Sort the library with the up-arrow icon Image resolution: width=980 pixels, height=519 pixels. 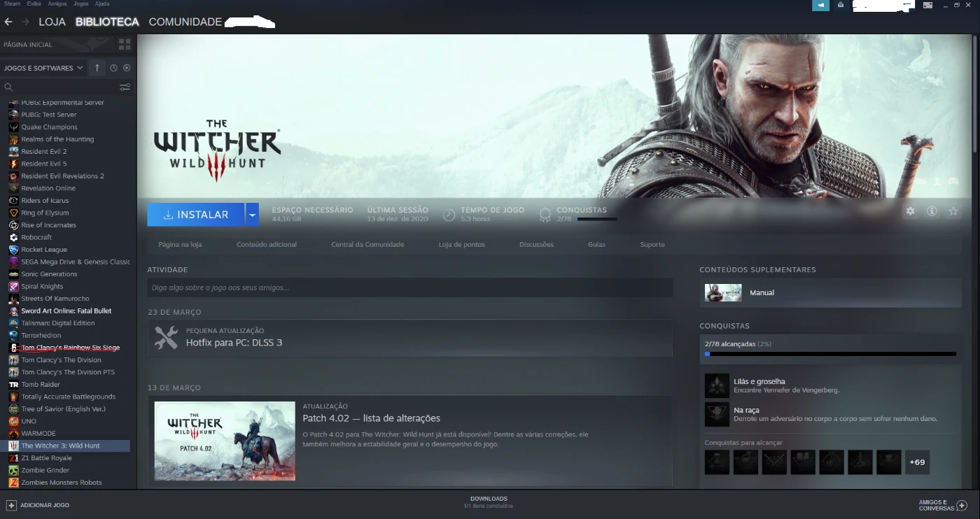(x=97, y=68)
